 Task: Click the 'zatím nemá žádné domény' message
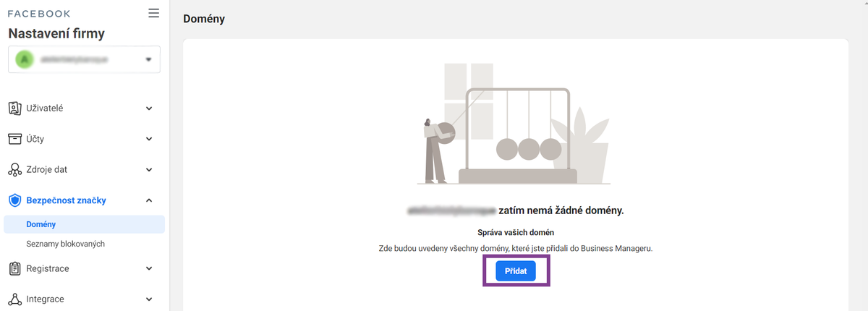pyautogui.click(x=561, y=211)
